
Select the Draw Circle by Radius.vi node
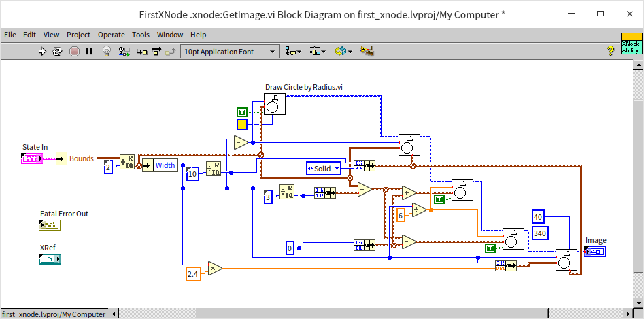tap(275, 104)
